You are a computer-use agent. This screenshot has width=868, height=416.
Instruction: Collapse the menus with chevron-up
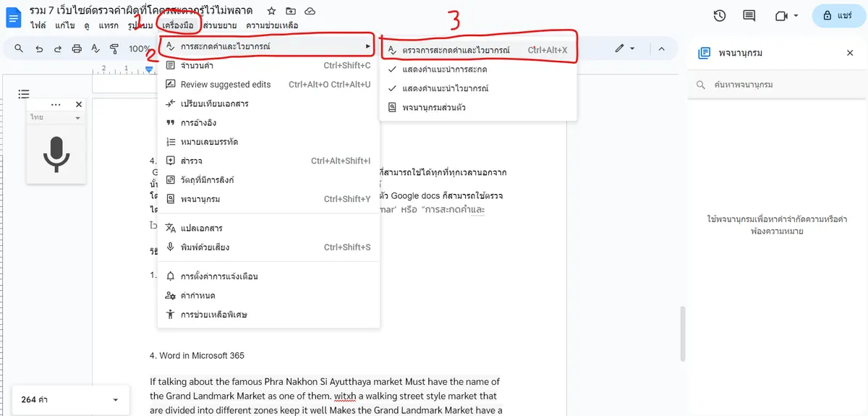(x=660, y=48)
